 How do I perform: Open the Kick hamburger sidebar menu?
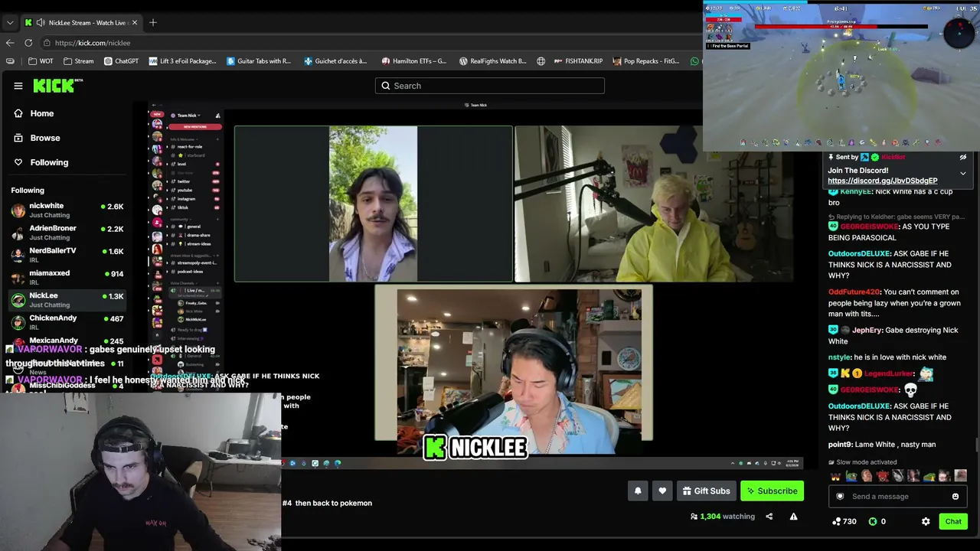pos(18,86)
